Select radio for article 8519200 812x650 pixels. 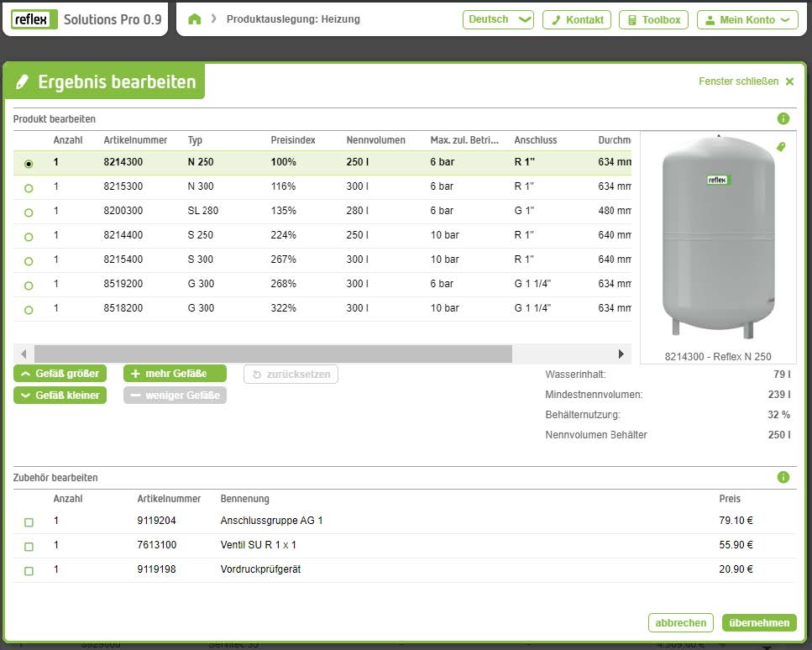tap(29, 286)
